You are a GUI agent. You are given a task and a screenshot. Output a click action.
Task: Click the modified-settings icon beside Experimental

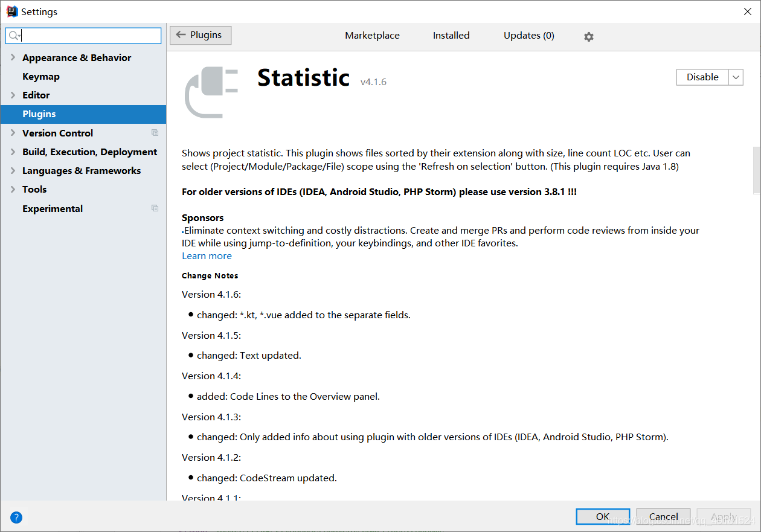tap(155, 208)
